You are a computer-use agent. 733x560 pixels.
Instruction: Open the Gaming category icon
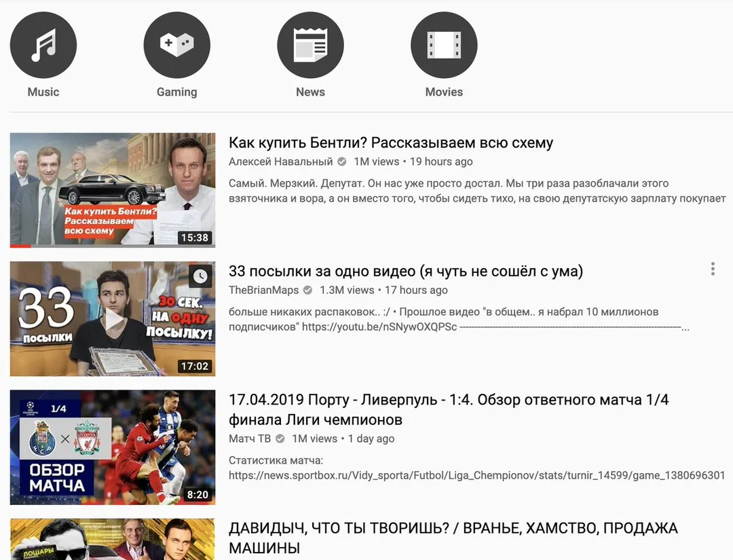(x=176, y=45)
